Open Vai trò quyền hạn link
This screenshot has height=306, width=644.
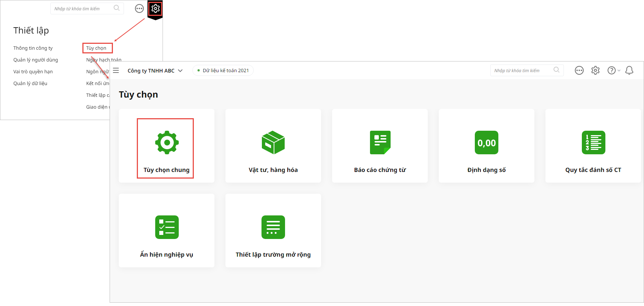pyautogui.click(x=33, y=72)
